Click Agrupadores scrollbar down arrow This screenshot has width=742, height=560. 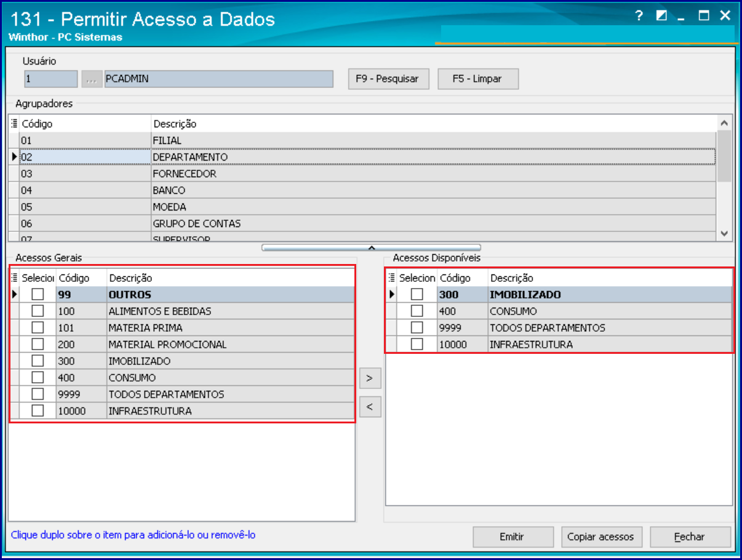pyautogui.click(x=724, y=234)
